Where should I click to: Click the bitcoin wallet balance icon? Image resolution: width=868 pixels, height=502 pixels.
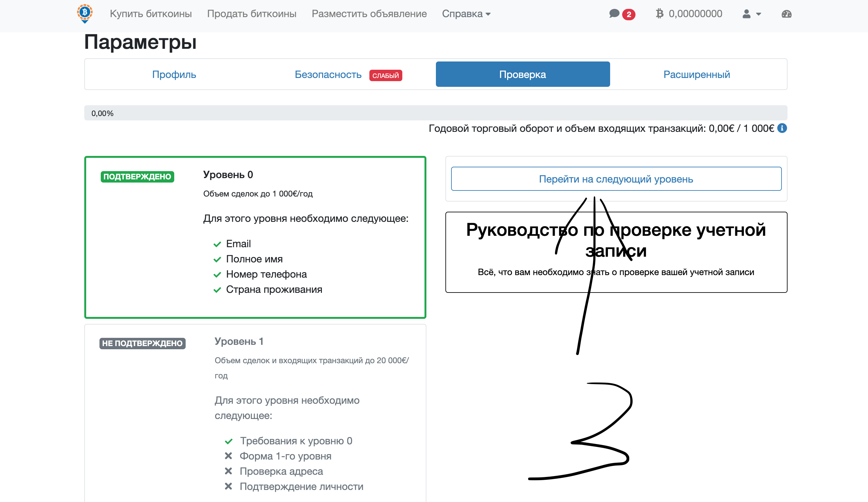click(659, 14)
